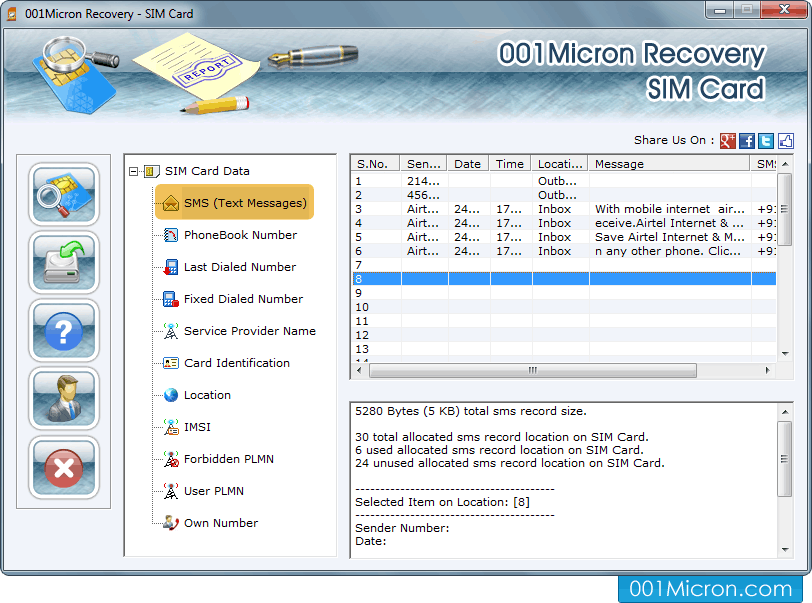Collapse the SIM Card Data tree node
The image size is (812, 603).
click(x=133, y=171)
